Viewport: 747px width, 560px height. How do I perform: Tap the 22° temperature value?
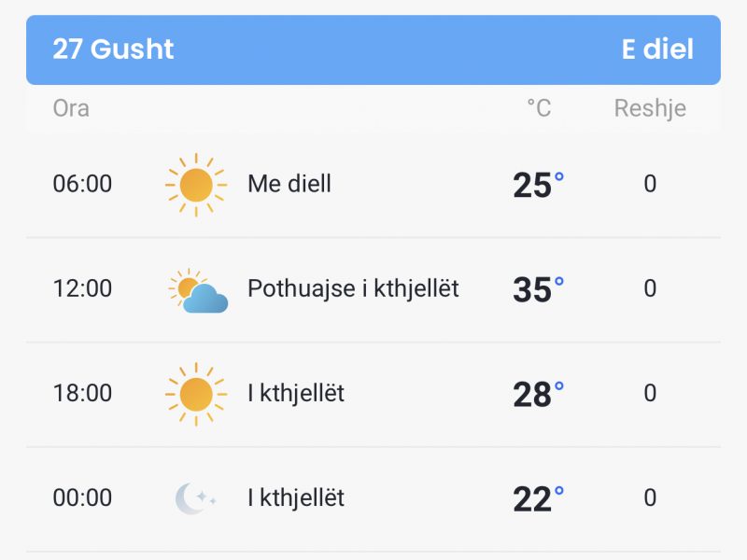[x=538, y=498]
